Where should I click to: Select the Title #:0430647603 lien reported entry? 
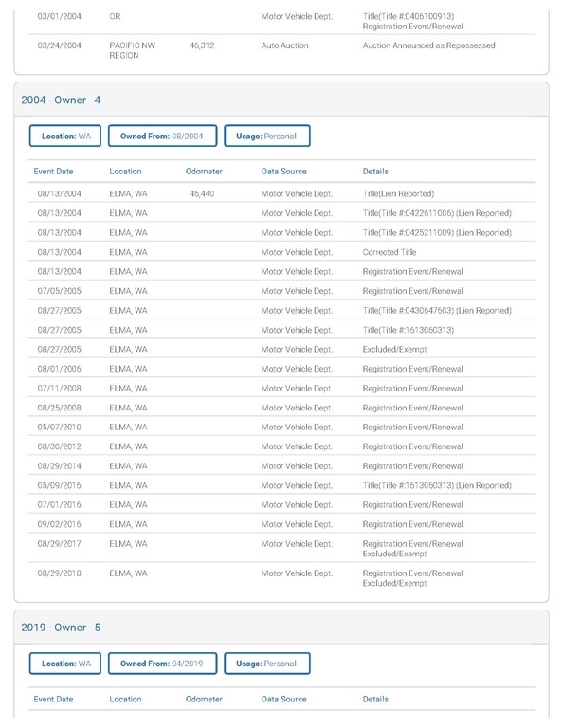coord(437,310)
